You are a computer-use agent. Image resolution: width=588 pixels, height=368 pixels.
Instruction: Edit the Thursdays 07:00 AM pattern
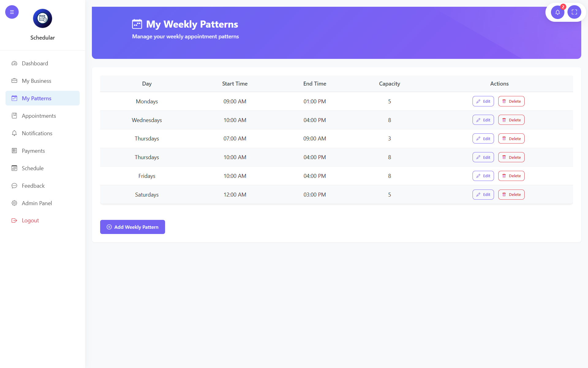click(483, 138)
